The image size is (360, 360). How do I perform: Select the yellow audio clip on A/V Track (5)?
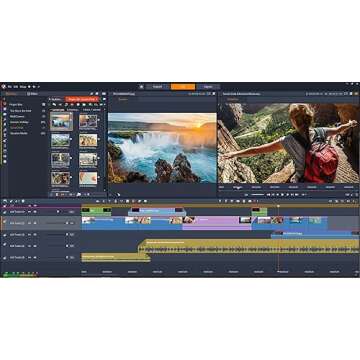[x=115, y=257]
